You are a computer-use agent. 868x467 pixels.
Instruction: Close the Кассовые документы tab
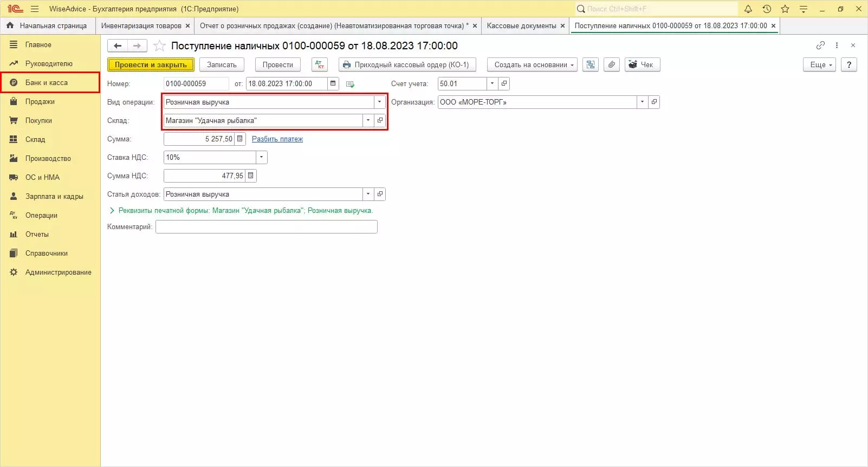coord(562,26)
